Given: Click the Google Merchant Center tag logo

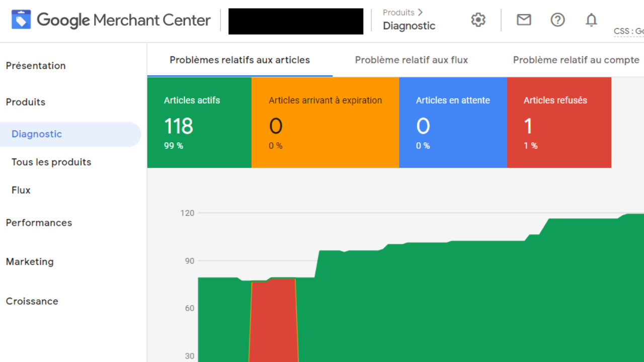Looking at the screenshot, I should point(21,20).
